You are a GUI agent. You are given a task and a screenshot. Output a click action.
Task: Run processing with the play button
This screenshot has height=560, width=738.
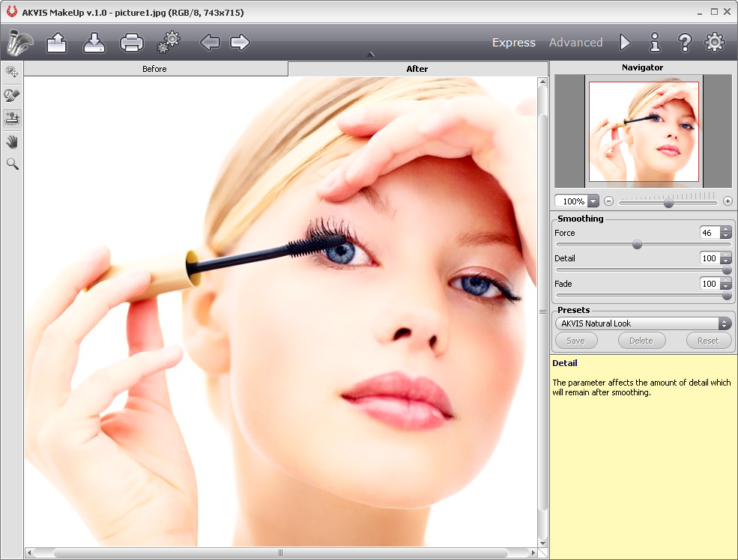(625, 43)
